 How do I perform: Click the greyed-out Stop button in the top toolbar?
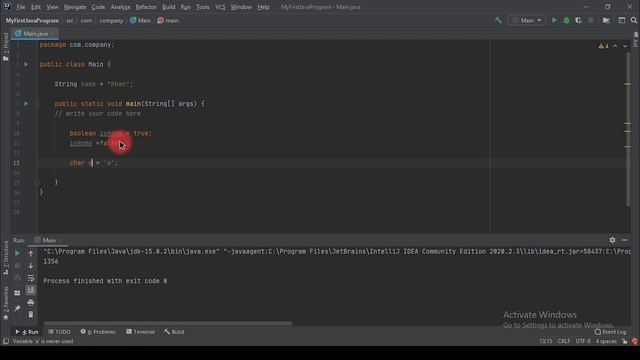tap(591, 20)
